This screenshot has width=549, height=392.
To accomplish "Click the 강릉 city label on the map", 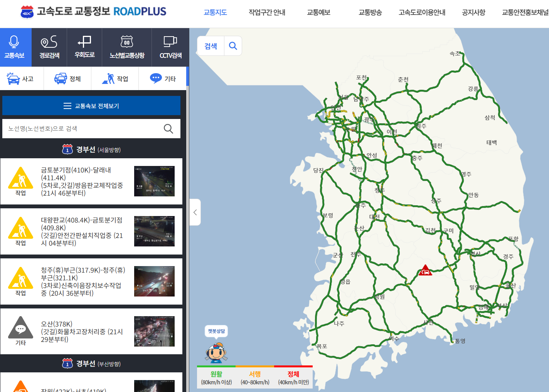I will pos(473,89).
